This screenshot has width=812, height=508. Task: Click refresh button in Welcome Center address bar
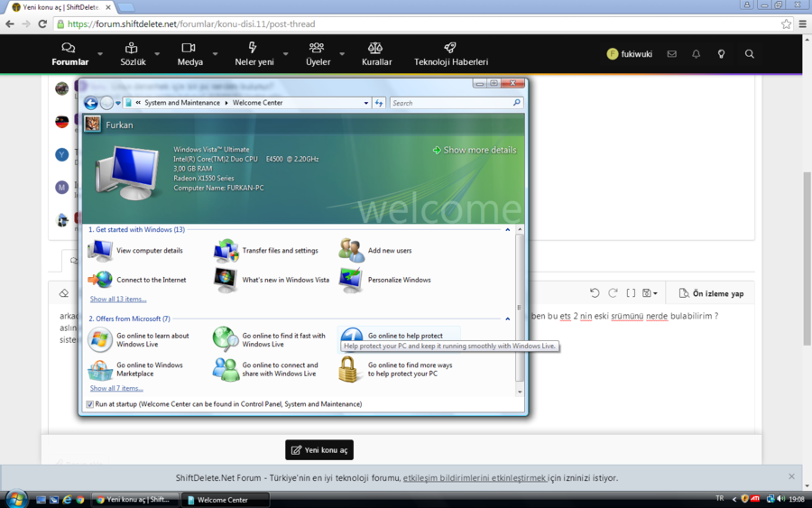point(379,103)
